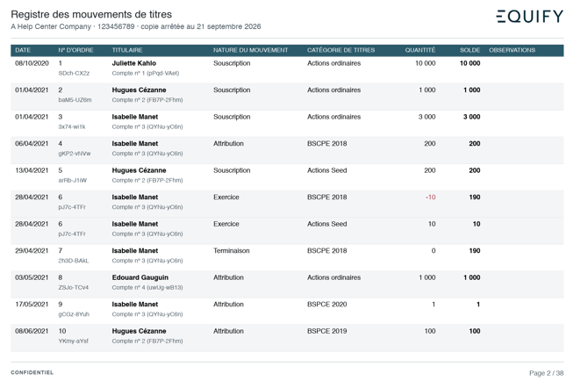588x381 pixels.
Task: Click the 'Terminaison' movement type
Action: [x=232, y=251]
